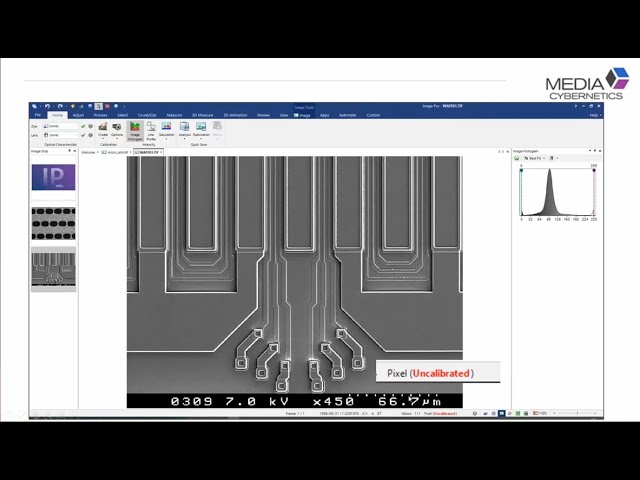
Task: Click the zoom slider in status bar
Action: pyautogui.click(x=578, y=412)
